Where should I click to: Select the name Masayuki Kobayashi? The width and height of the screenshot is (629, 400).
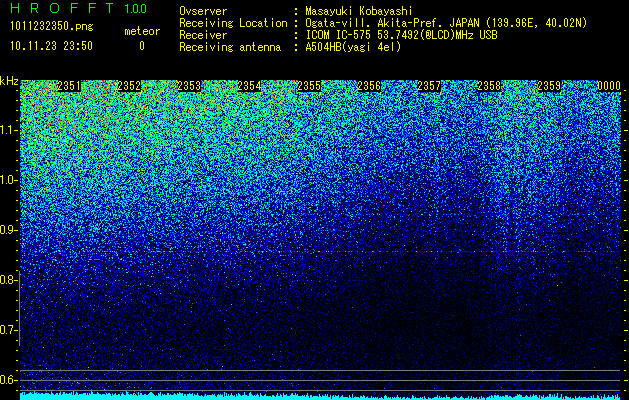tap(359, 11)
